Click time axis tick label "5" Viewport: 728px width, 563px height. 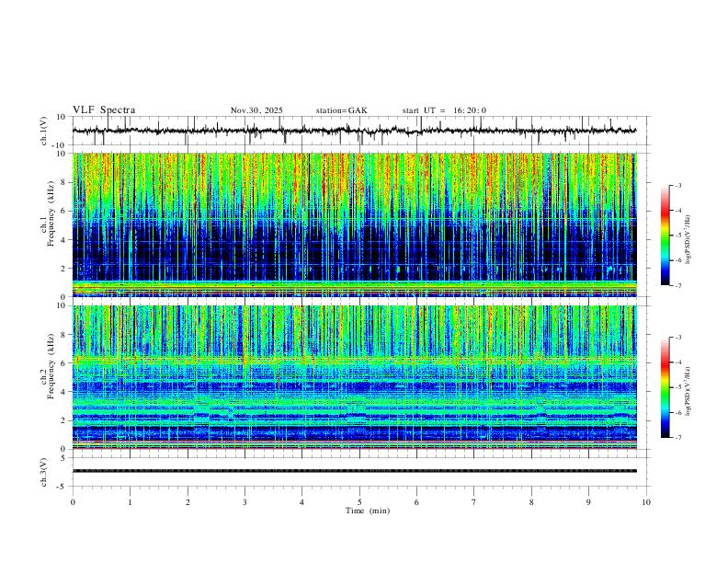359,502
